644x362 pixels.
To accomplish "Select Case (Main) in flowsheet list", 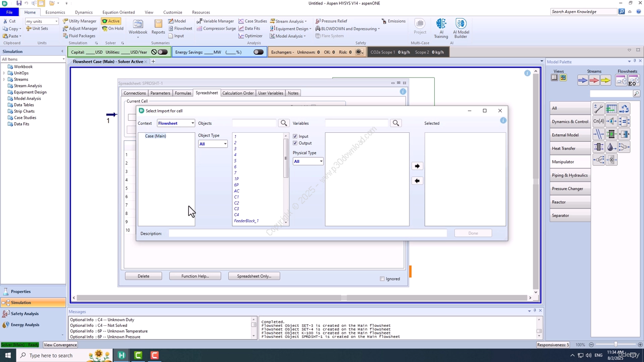I will pos(155,136).
